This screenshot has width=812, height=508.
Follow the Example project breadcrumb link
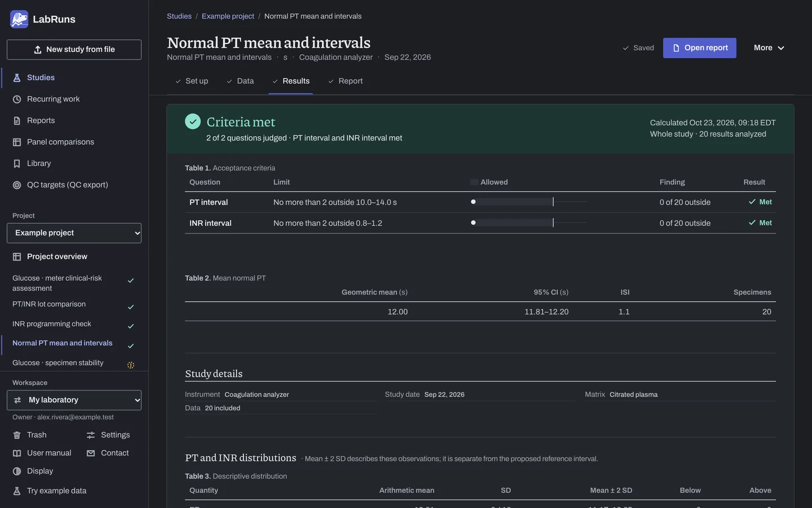(228, 16)
